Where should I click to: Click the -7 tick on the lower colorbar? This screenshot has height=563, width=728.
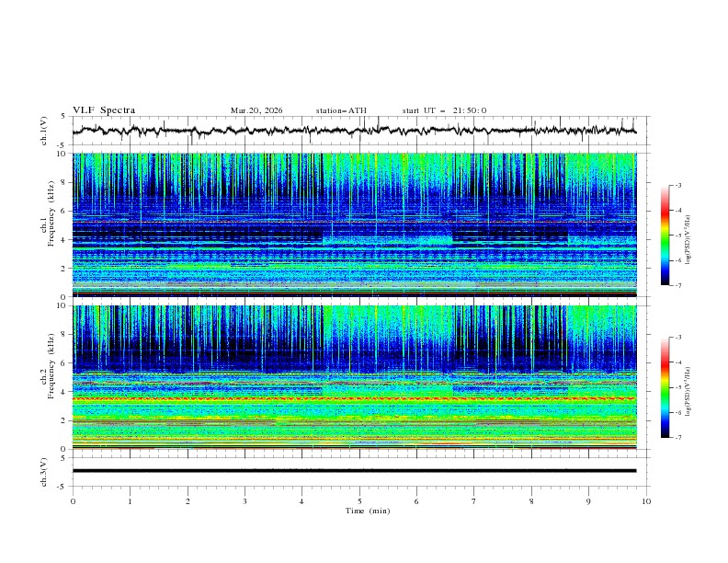[678, 438]
